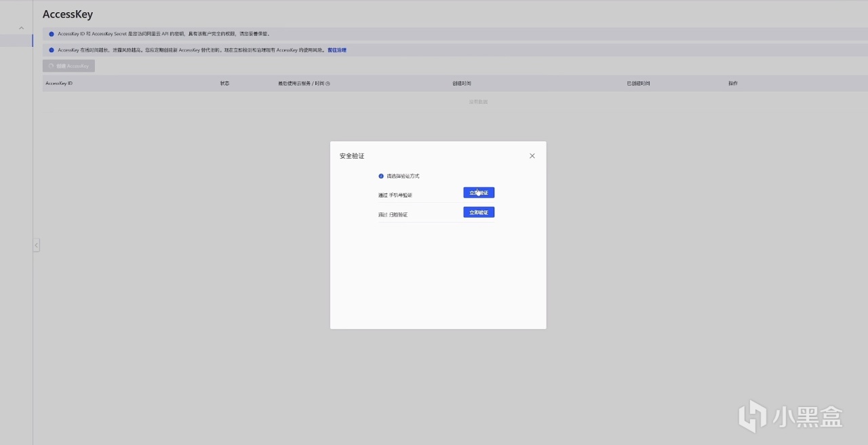Click the AccessKey ID column header

click(x=59, y=83)
